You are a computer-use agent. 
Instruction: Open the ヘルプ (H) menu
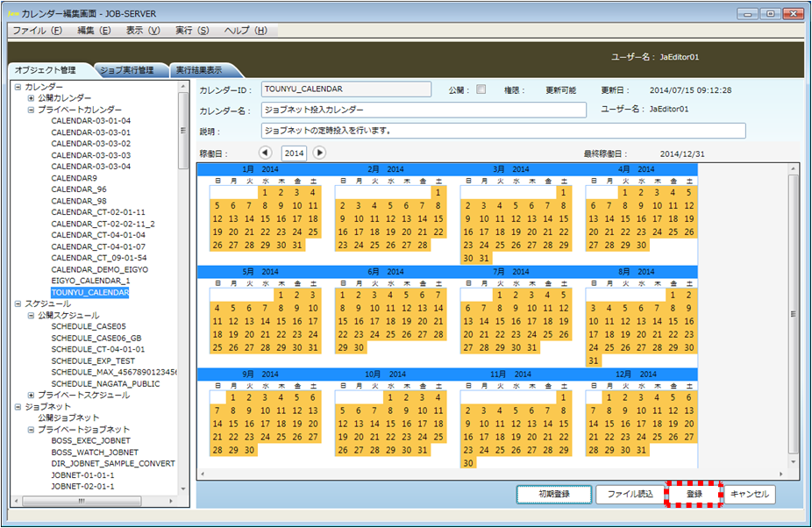point(246,31)
